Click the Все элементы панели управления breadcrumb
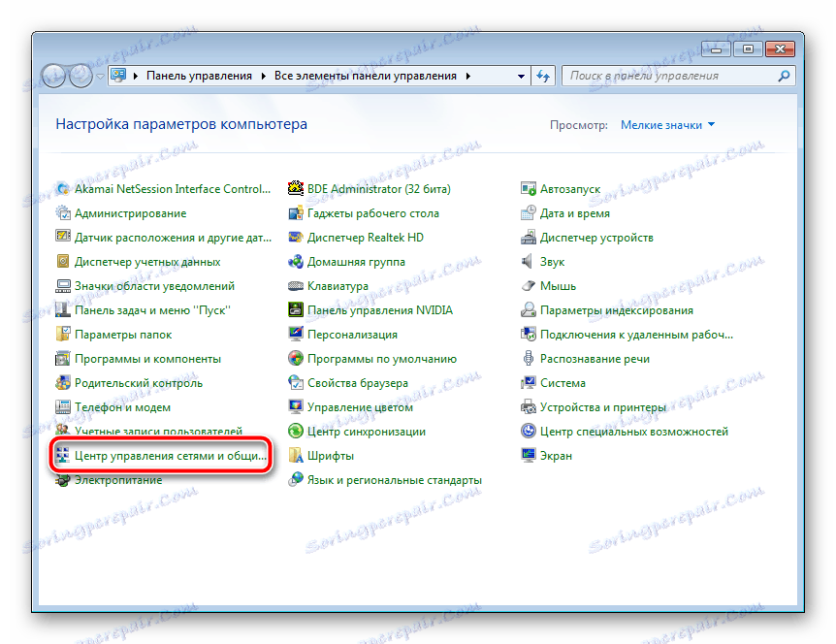836x644 pixels. pyautogui.click(x=367, y=76)
